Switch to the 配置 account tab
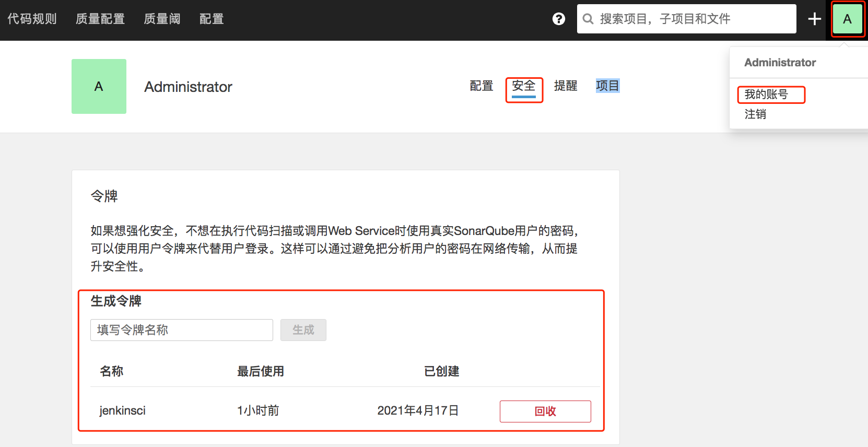The width and height of the screenshot is (868, 447). pos(482,86)
